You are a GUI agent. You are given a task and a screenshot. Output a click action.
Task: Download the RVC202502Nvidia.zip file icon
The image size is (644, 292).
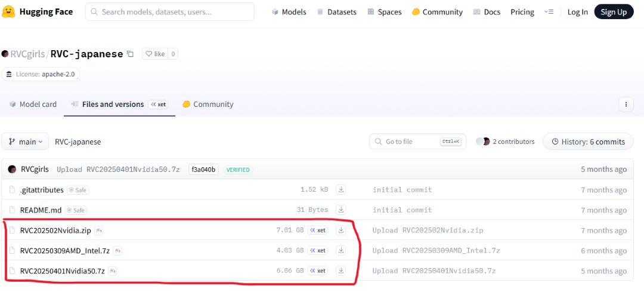(340, 230)
